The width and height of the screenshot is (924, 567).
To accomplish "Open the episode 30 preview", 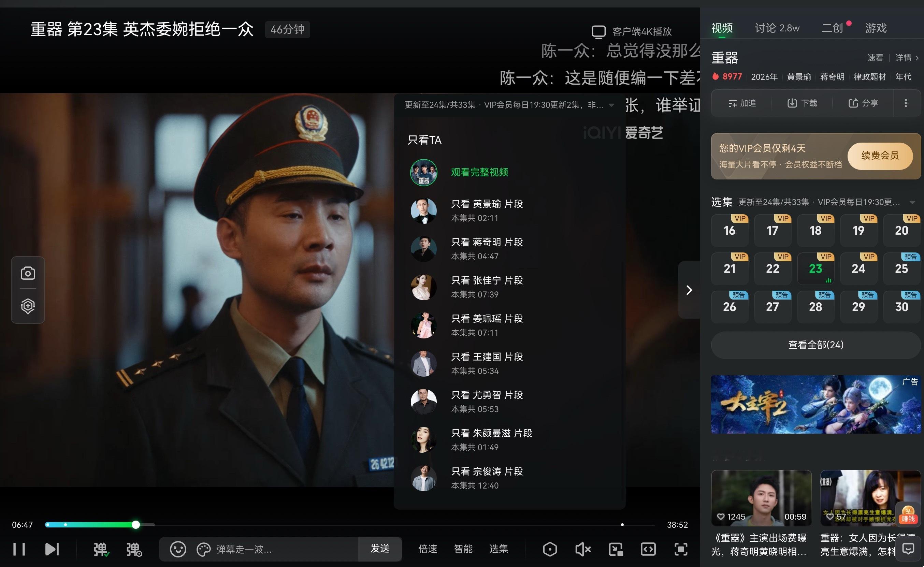I will (901, 307).
